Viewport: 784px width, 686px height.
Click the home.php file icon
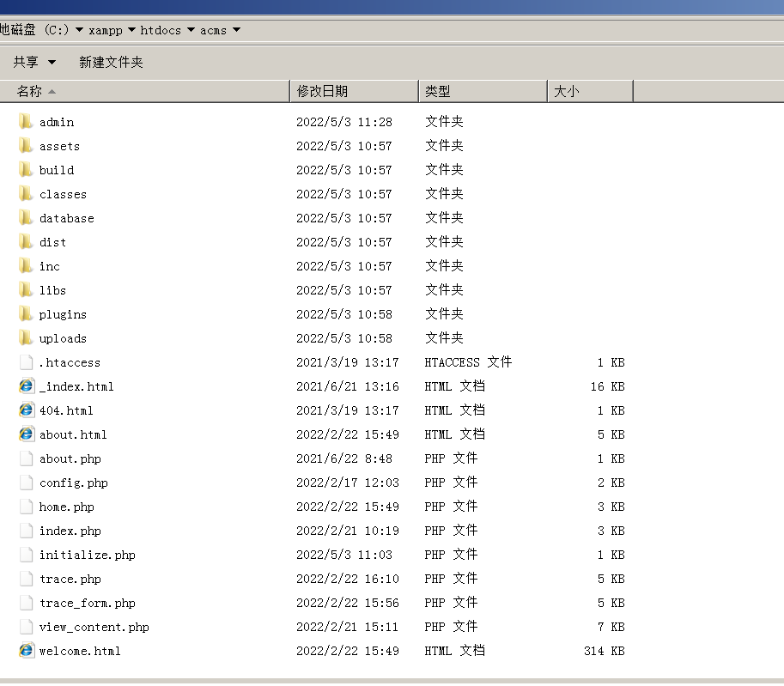[x=26, y=506]
